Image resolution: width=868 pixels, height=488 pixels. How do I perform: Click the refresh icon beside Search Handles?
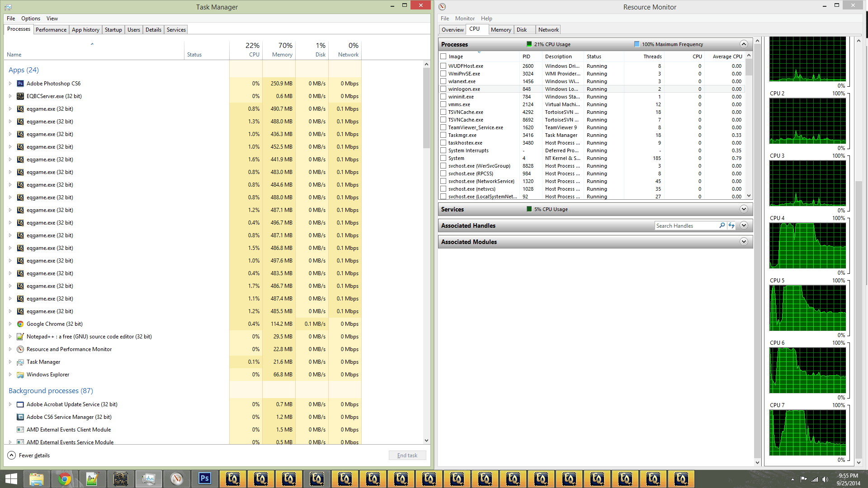click(x=731, y=225)
